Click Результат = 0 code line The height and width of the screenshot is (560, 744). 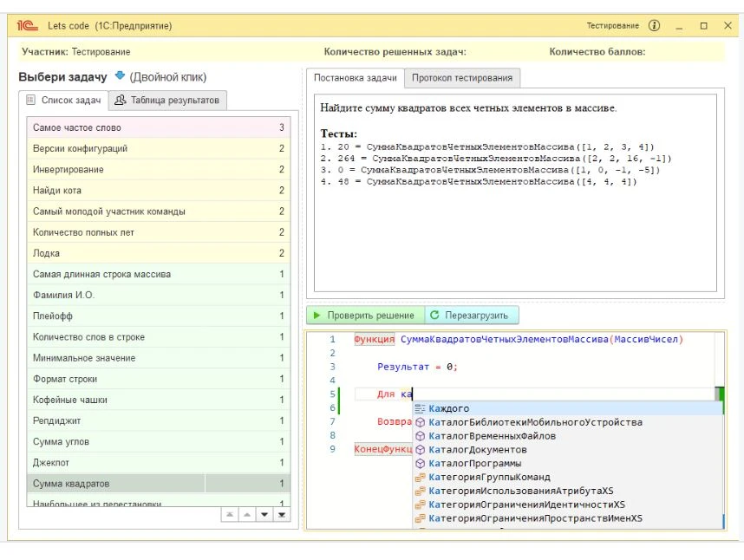[417, 367]
